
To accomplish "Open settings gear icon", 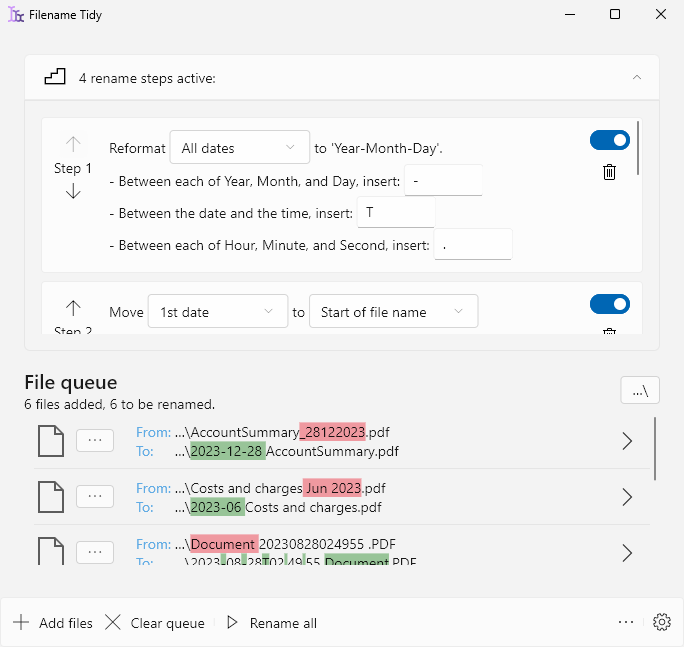I will [x=661, y=622].
